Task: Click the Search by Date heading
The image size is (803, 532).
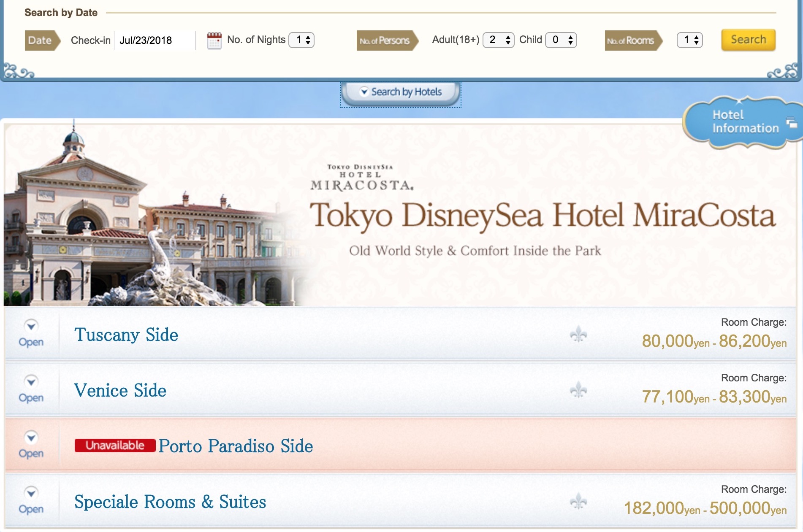Action: click(x=61, y=13)
